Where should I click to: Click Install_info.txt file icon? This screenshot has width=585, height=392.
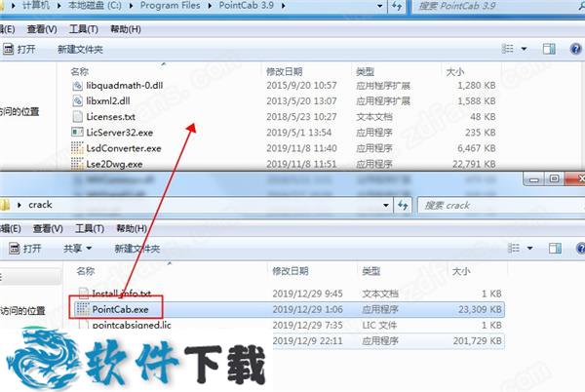coord(84,294)
